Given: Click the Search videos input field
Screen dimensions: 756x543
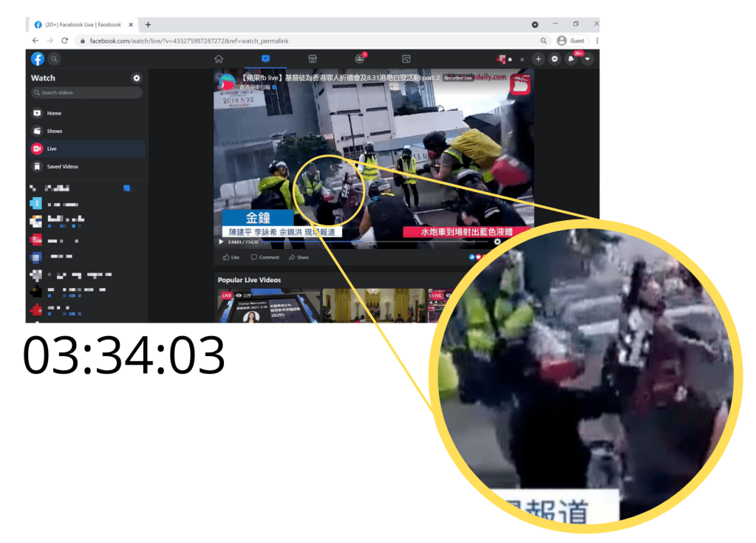Looking at the screenshot, I should (x=86, y=92).
